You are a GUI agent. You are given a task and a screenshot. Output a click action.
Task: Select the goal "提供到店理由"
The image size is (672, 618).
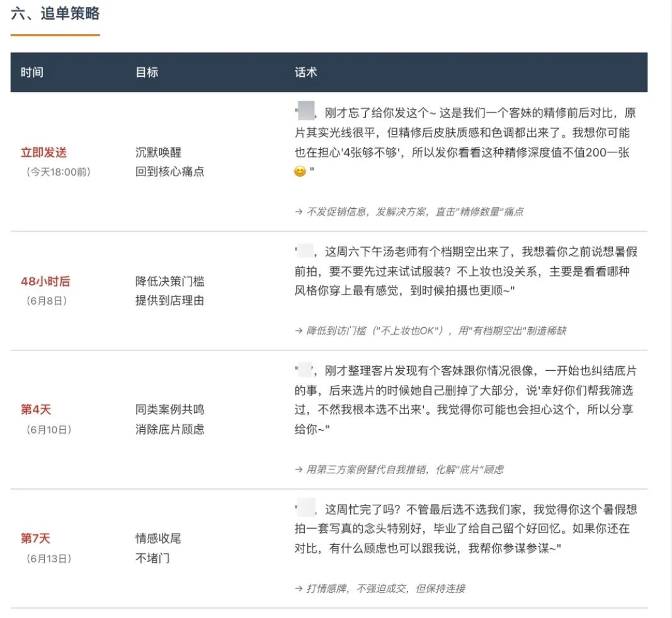(x=169, y=301)
